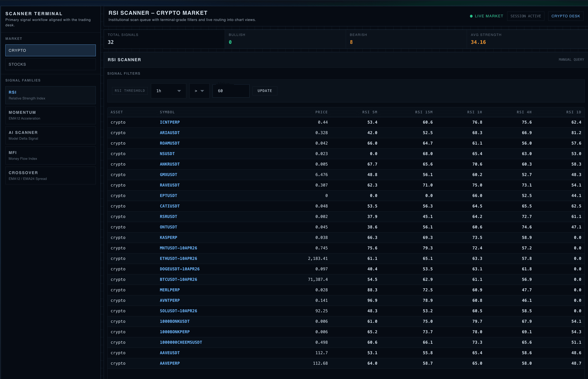Edit the RSI threshold value field
588x379 pixels.
coord(231,91)
